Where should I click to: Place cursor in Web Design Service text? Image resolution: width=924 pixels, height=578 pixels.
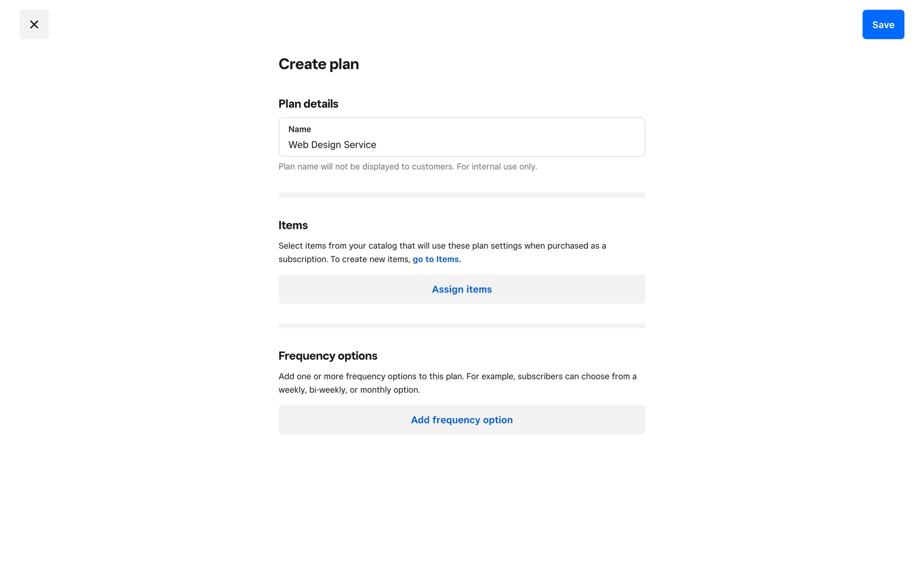[332, 145]
